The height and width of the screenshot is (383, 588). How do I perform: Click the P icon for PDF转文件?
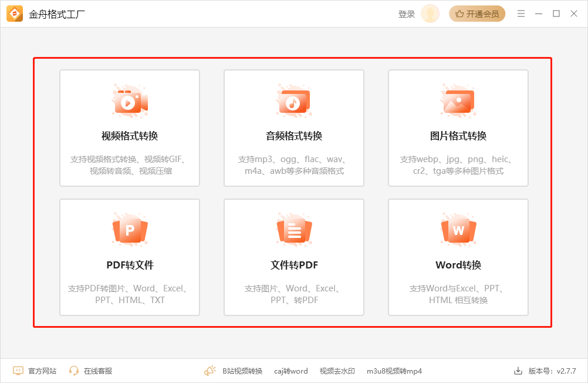point(130,230)
